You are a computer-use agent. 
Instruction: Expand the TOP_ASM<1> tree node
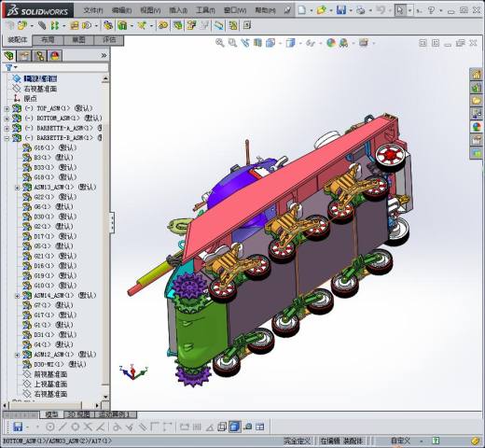point(7,108)
